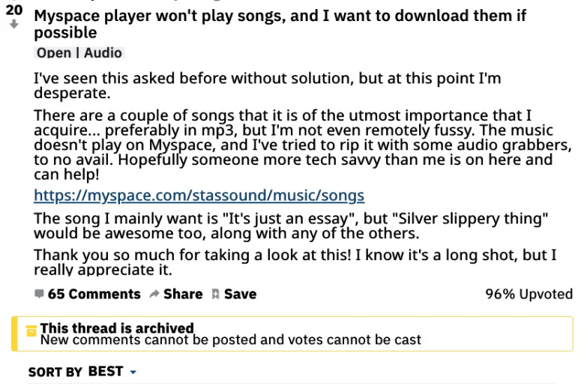Viewport: 581px width, 392px height.
Task: Open the Myspace player post title
Action: 280,24
